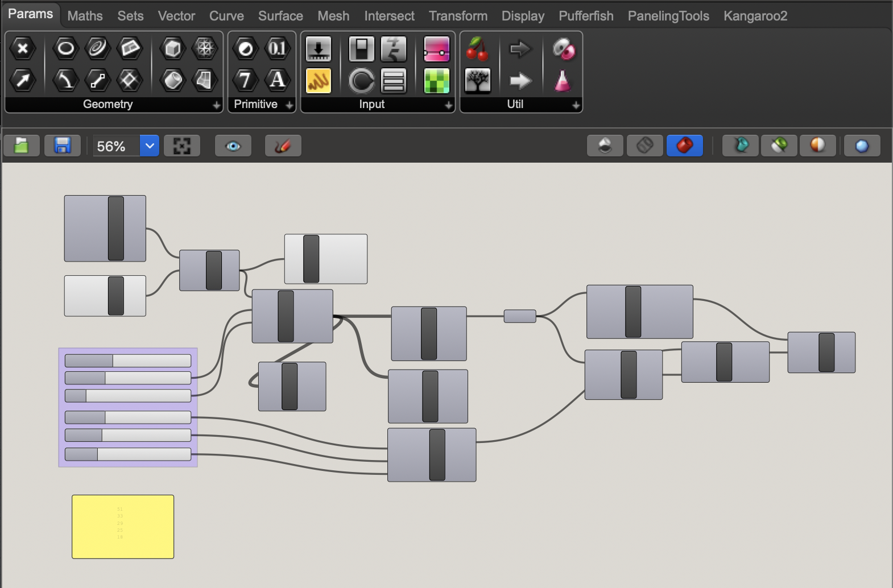
Task: Pick the Integer '7' primitive icon
Action: (245, 81)
